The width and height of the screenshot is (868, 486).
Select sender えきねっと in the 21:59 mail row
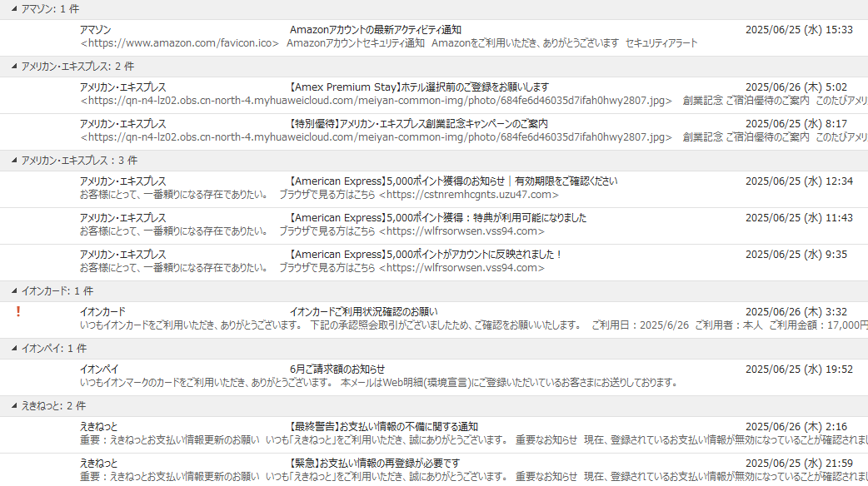(98, 464)
